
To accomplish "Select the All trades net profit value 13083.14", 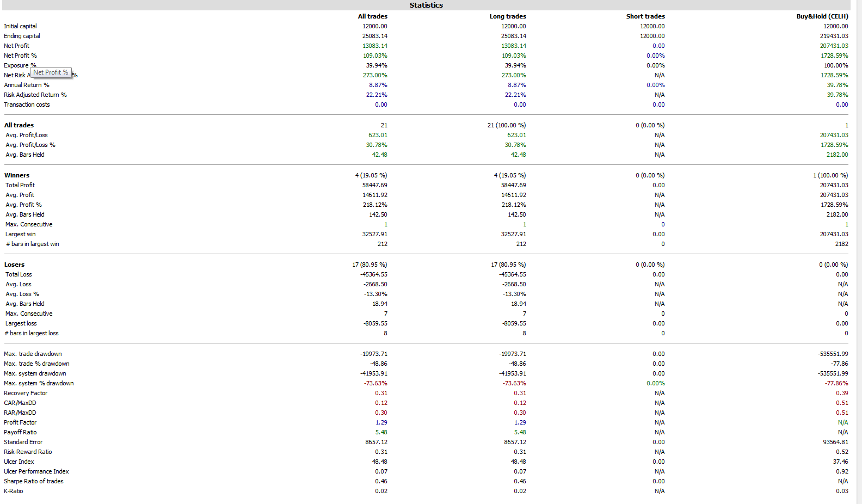I will 375,46.
